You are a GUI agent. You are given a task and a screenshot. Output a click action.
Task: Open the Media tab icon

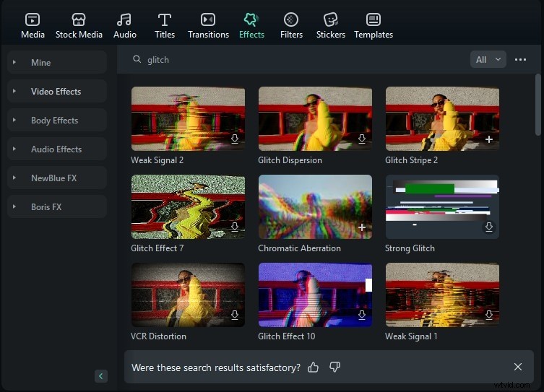pos(33,19)
